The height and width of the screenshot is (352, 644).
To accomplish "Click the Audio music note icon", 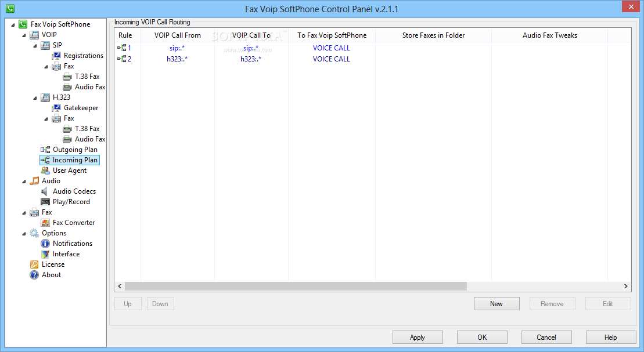I will 34,181.
